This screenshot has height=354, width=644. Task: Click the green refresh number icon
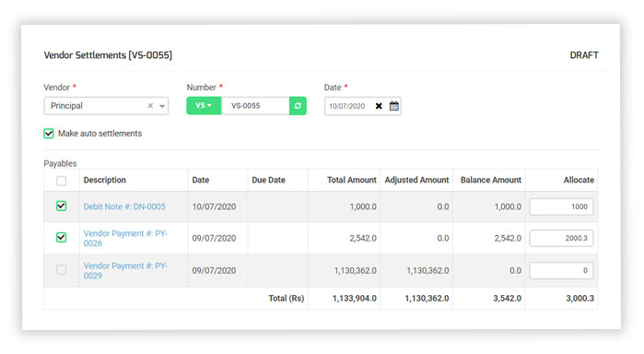click(298, 106)
